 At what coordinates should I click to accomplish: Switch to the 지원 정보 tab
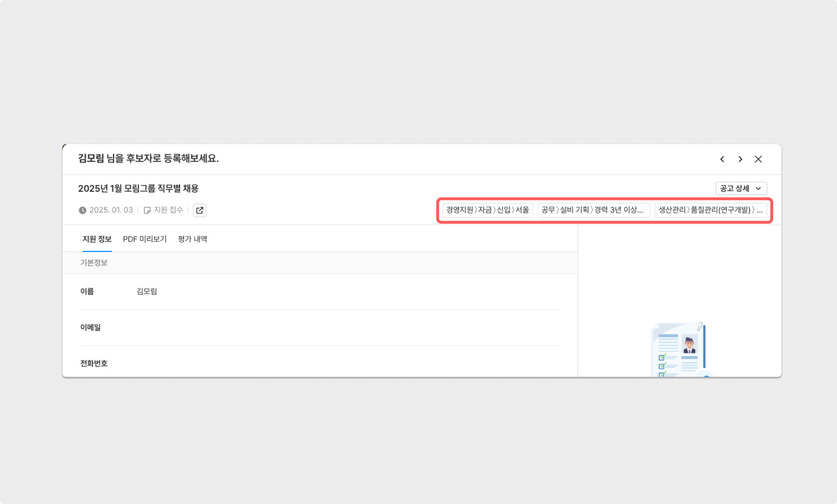click(x=97, y=239)
